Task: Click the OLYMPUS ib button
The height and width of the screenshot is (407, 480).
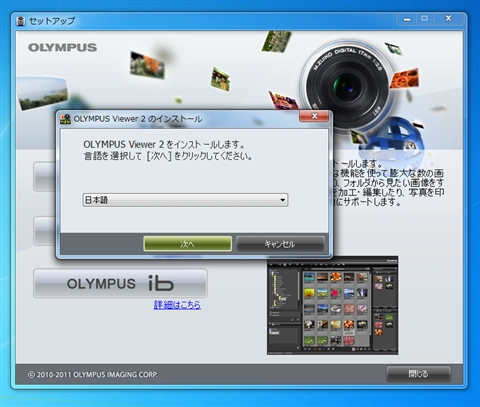Action: point(120,283)
